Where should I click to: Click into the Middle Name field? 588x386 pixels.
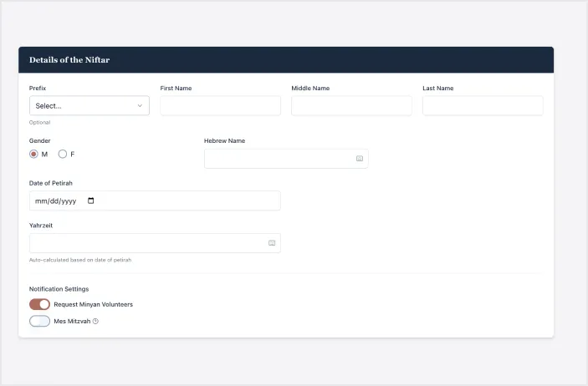pyautogui.click(x=351, y=106)
